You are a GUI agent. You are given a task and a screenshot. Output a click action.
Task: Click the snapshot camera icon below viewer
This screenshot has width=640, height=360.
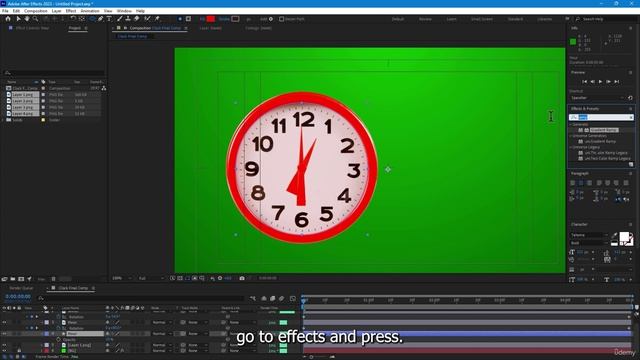point(242,278)
